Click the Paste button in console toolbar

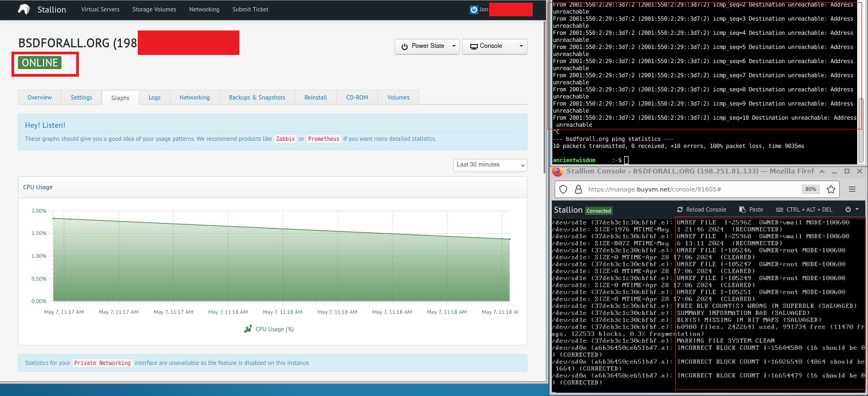point(751,209)
